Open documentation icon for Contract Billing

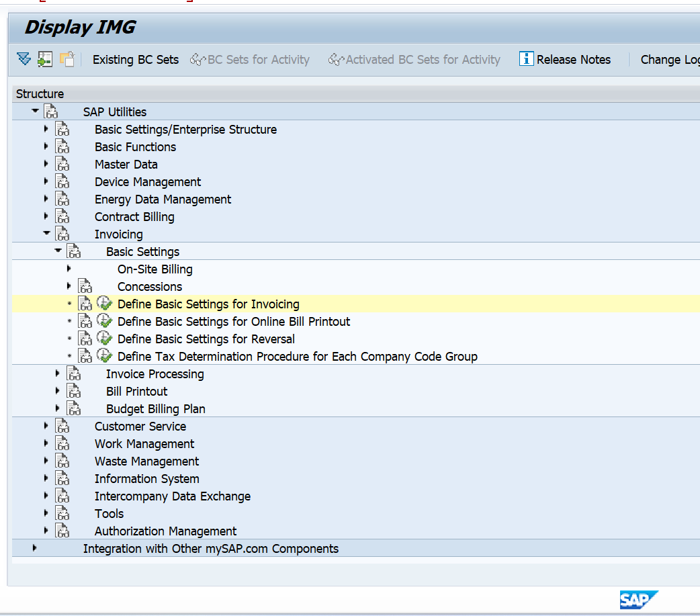click(x=62, y=216)
